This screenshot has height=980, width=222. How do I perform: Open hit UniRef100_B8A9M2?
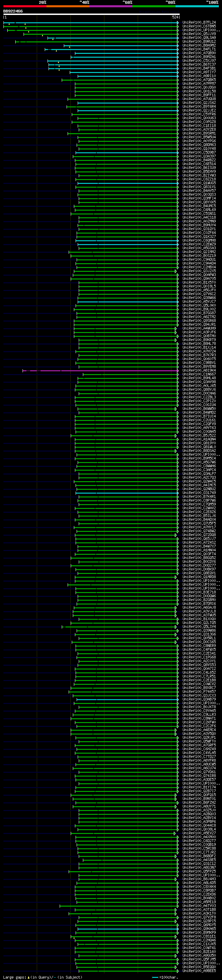(199, 46)
